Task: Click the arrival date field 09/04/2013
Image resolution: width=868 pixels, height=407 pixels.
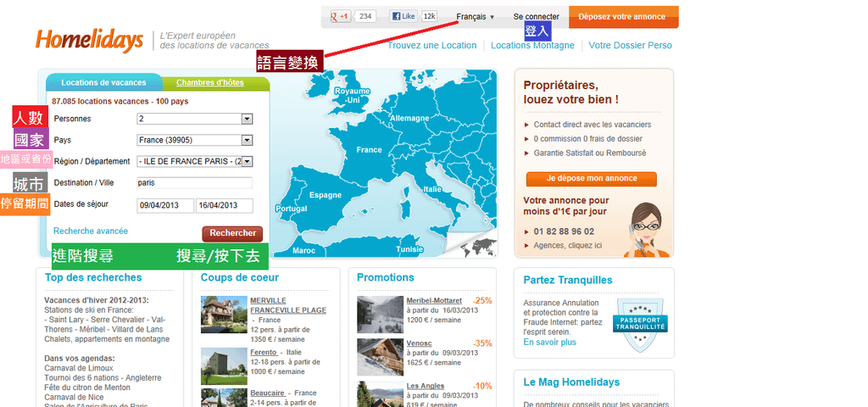Action: (x=165, y=205)
